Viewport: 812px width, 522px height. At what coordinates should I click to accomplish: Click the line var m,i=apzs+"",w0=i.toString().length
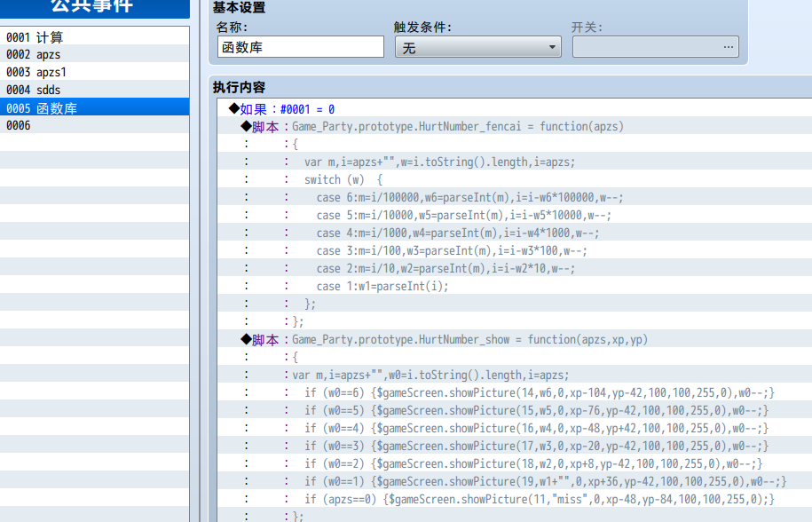[x=515, y=375]
